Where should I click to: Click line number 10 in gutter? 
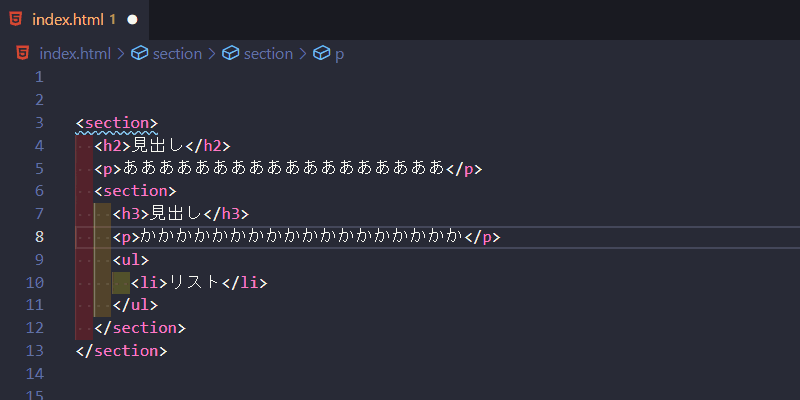pos(35,282)
